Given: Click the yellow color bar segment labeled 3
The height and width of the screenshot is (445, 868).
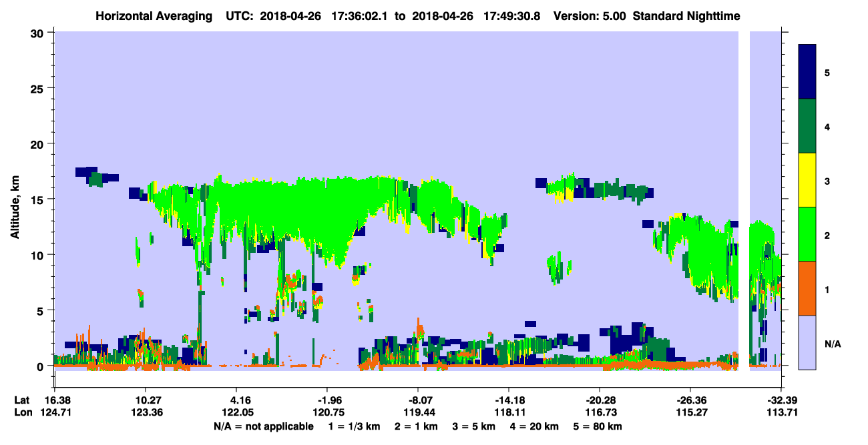Looking at the screenshot, I should (x=807, y=180).
